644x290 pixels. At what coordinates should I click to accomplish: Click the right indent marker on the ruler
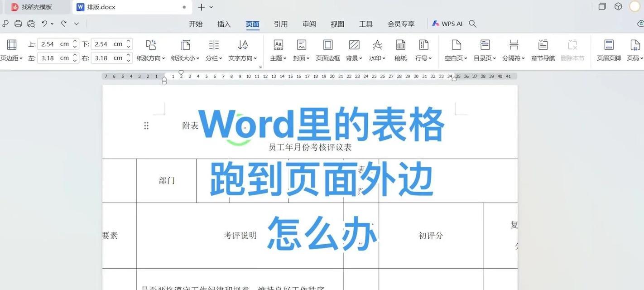coord(454,79)
